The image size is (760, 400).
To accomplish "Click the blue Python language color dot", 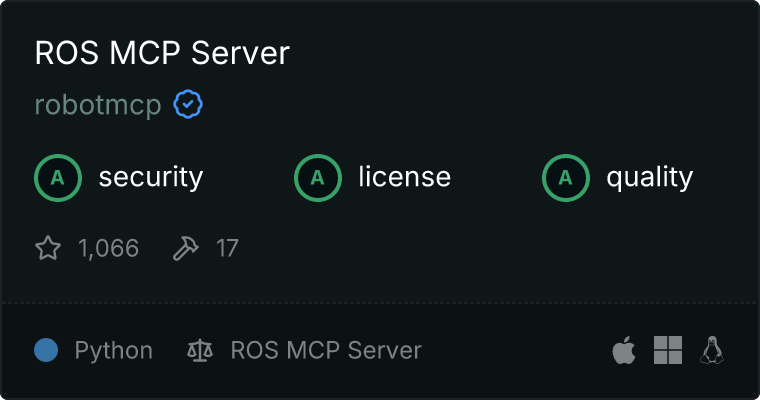I will [46, 350].
